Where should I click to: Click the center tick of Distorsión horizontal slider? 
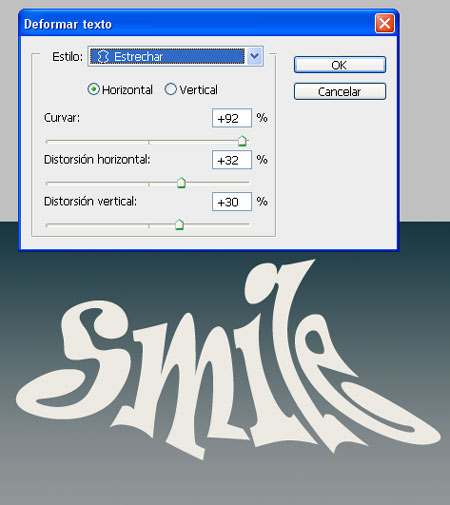pos(149,184)
